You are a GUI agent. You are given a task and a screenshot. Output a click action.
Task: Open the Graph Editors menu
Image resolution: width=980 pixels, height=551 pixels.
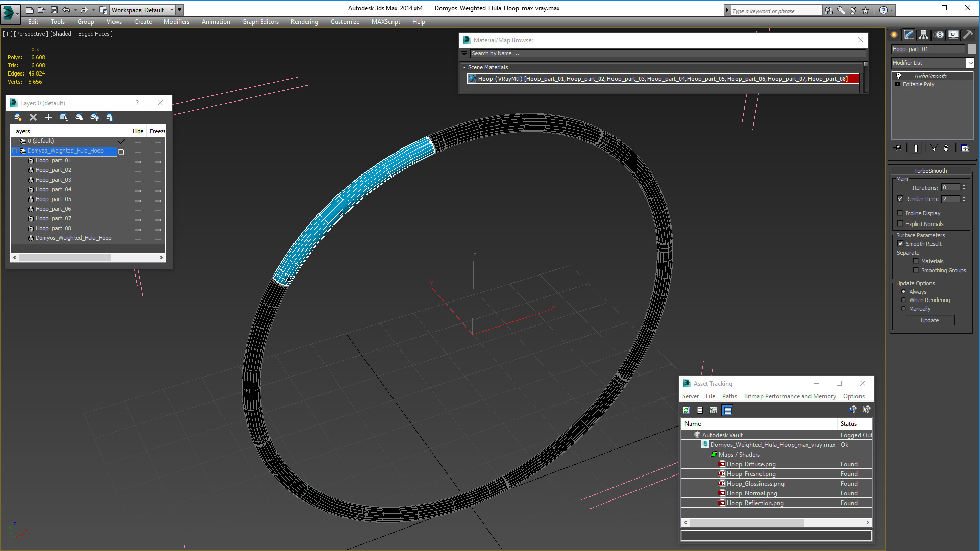pos(260,22)
